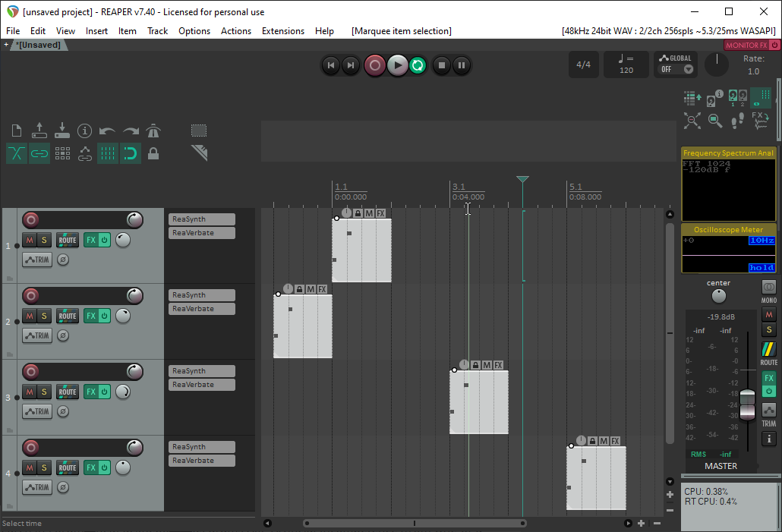Viewport: 782px width, 532px height.
Task: Open the Extensions menu
Action: tap(282, 31)
